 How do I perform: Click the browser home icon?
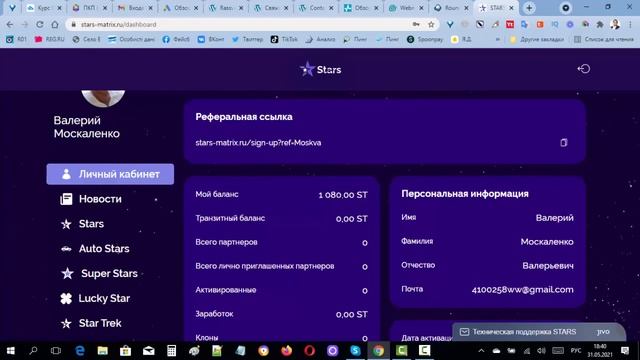click(x=55, y=24)
